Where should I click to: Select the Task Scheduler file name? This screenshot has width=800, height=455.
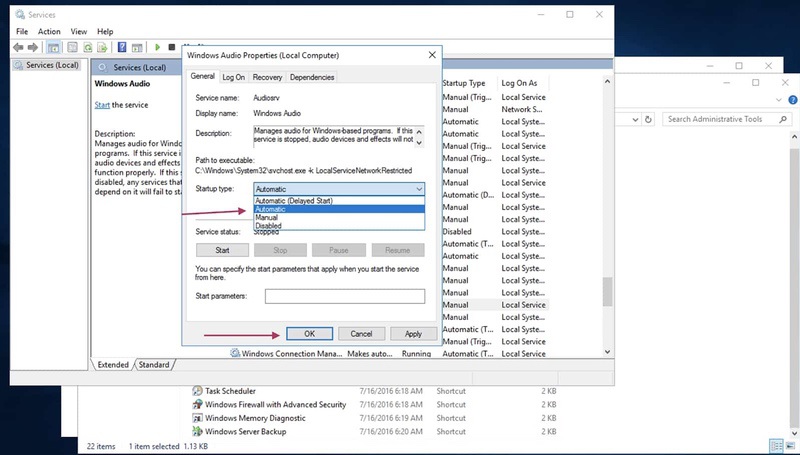click(x=230, y=391)
